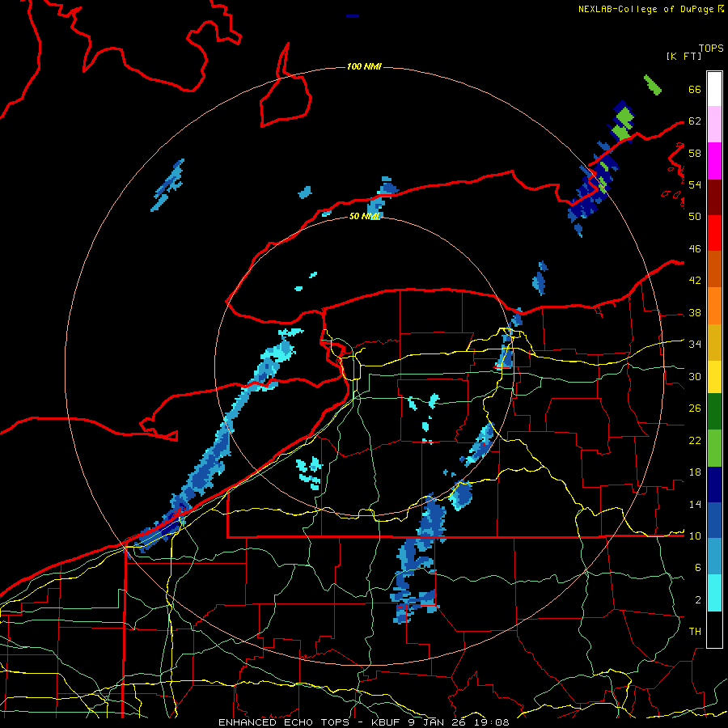Click the gold legend swatch above 34

[714, 342]
